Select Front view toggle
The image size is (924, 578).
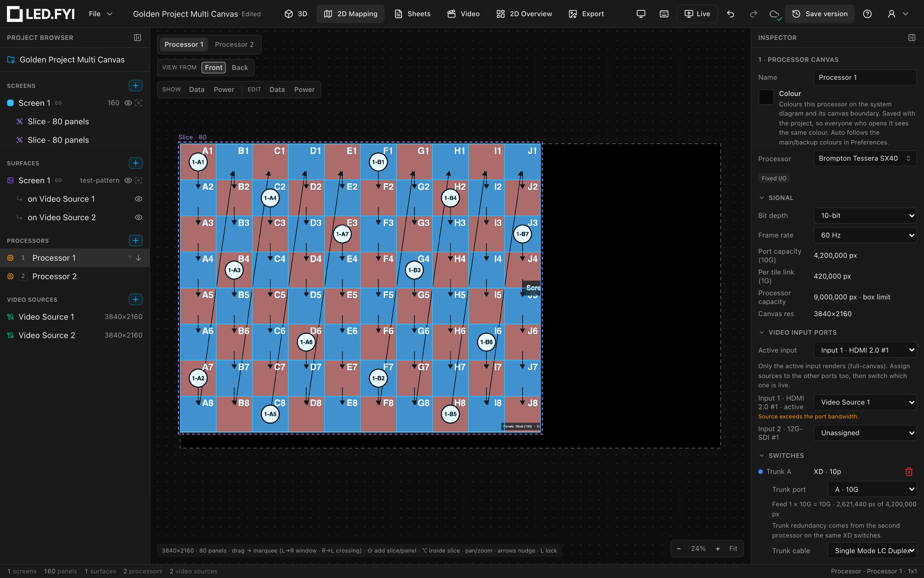(213, 68)
